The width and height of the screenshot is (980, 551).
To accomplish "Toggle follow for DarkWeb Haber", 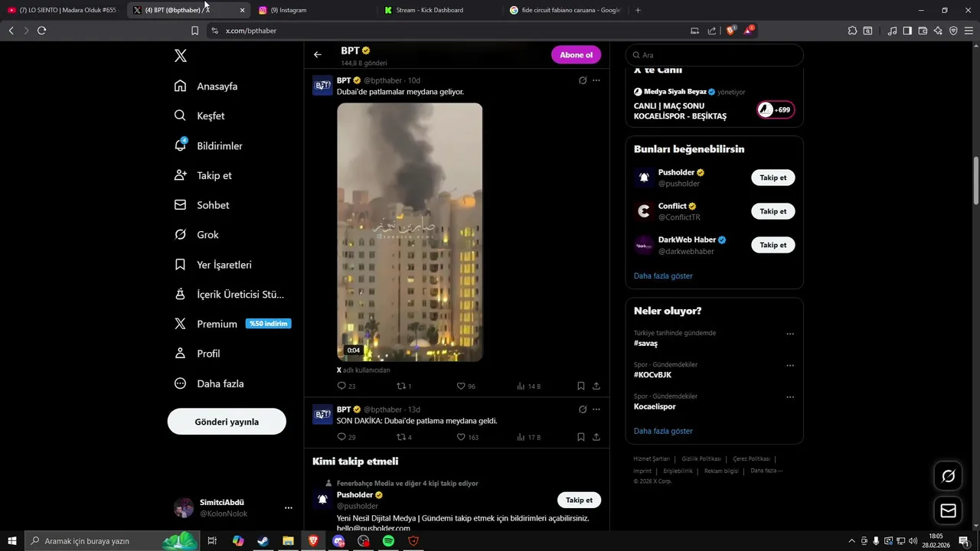I will (773, 245).
